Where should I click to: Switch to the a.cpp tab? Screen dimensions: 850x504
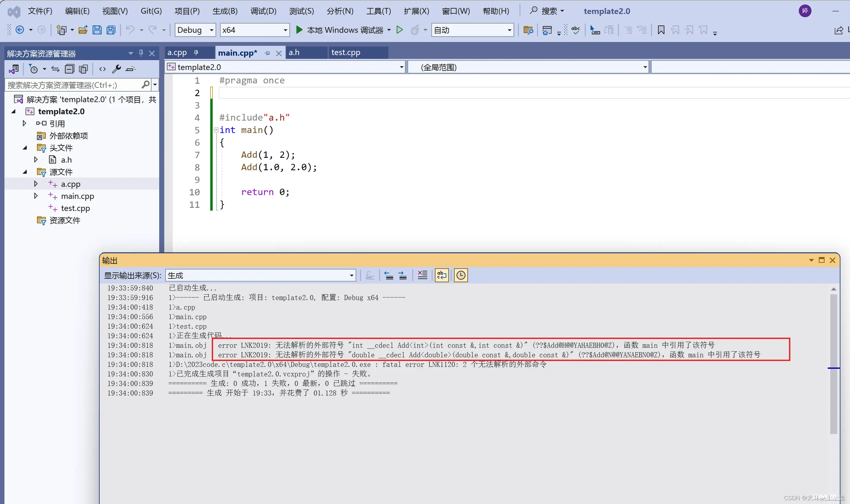[177, 52]
